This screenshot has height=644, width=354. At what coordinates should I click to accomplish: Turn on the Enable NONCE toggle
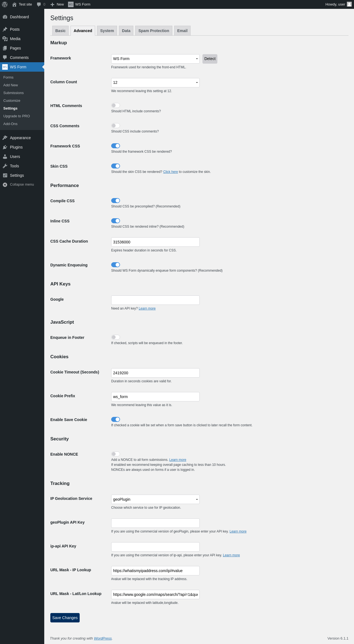coord(116,454)
